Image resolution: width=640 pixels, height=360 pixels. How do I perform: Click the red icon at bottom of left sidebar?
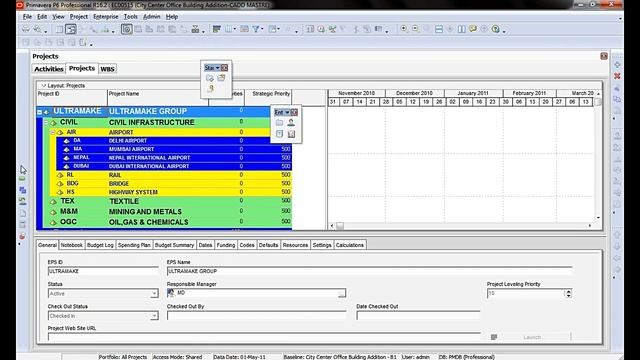(22, 236)
